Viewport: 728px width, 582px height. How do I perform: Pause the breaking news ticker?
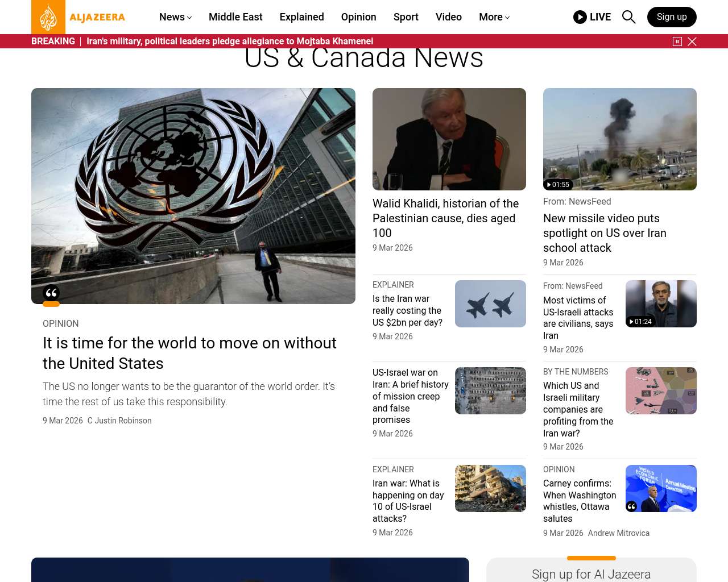(677, 41)
